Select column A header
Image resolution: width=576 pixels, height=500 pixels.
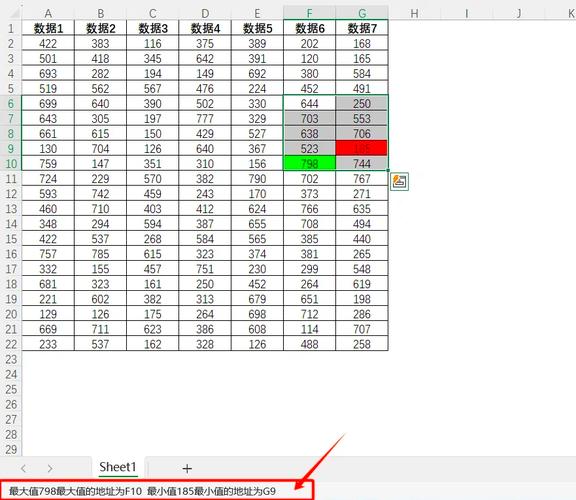pyautogui.click(x=48, y=13)
